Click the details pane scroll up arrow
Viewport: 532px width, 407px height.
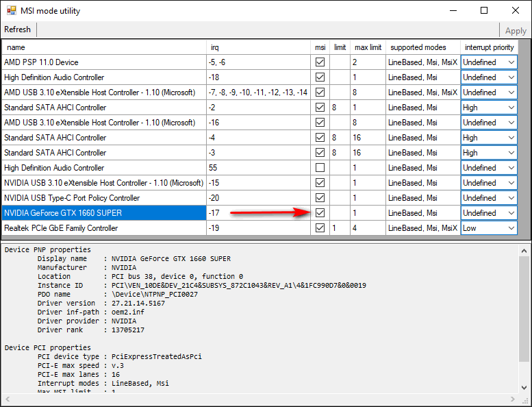(x=524, y=251)
